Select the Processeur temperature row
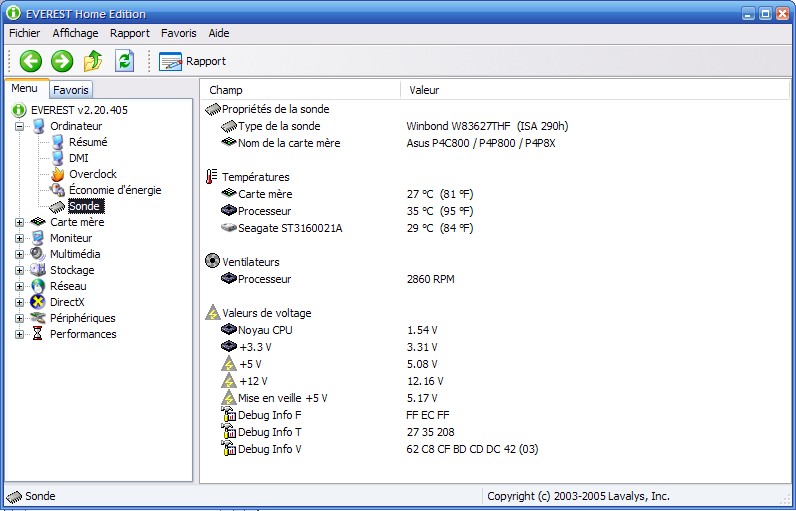 coord(264,211)
